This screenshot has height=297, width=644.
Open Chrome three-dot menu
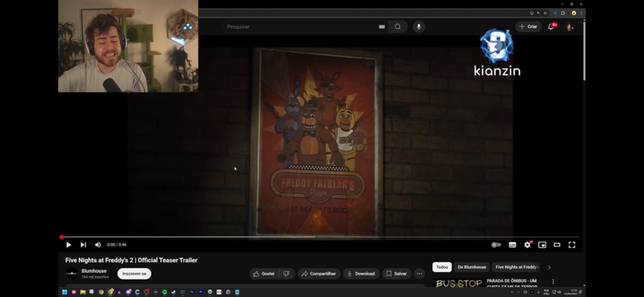[x=581, y=13]
